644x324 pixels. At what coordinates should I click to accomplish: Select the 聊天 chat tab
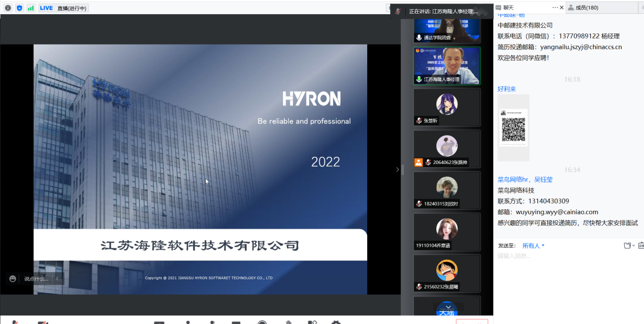[x=508, y=8]
